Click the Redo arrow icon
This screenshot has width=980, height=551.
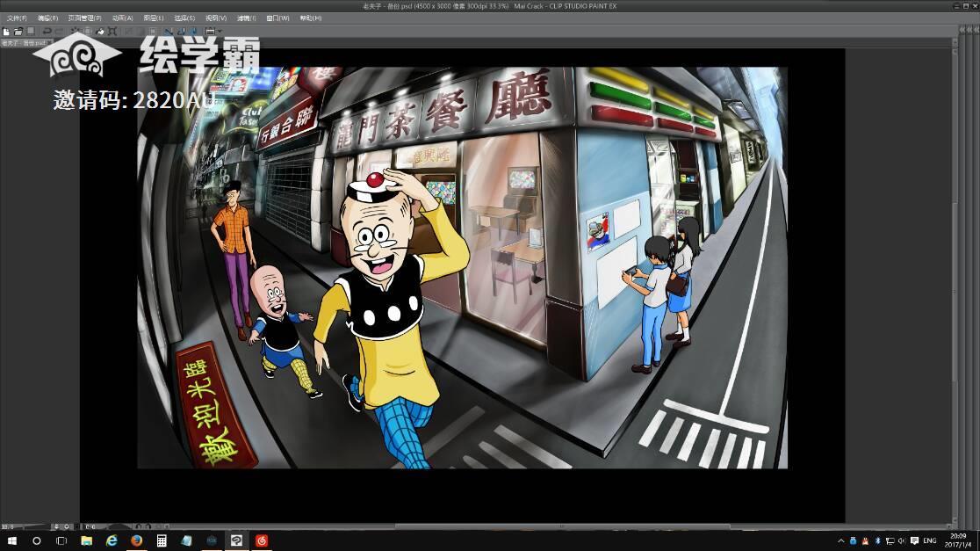click(x=59, y=32)
